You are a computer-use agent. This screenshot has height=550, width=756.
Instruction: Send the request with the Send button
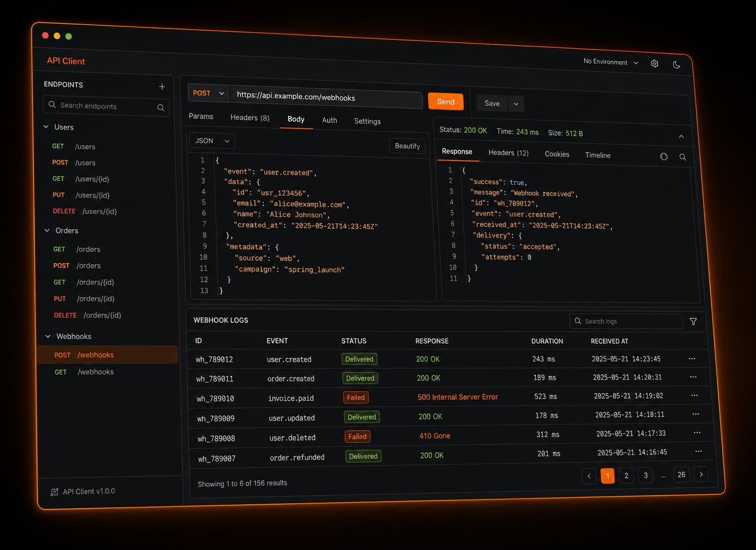pos(446,102)
